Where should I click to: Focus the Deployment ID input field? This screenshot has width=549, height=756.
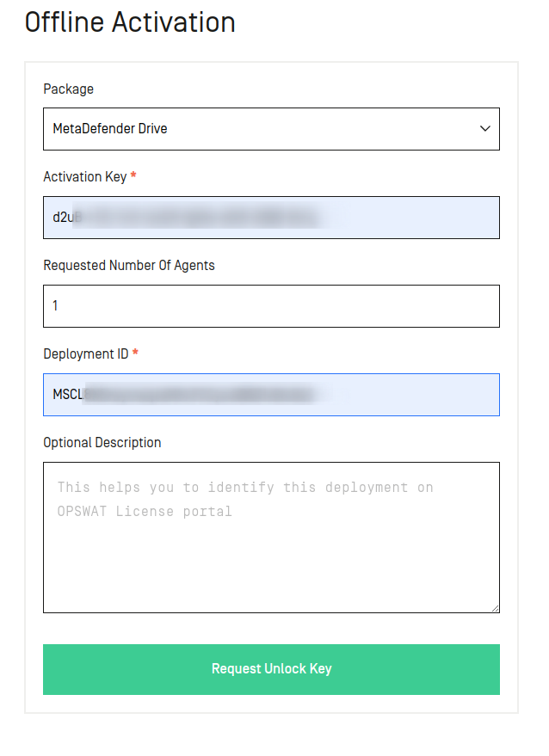pos(271,395)
